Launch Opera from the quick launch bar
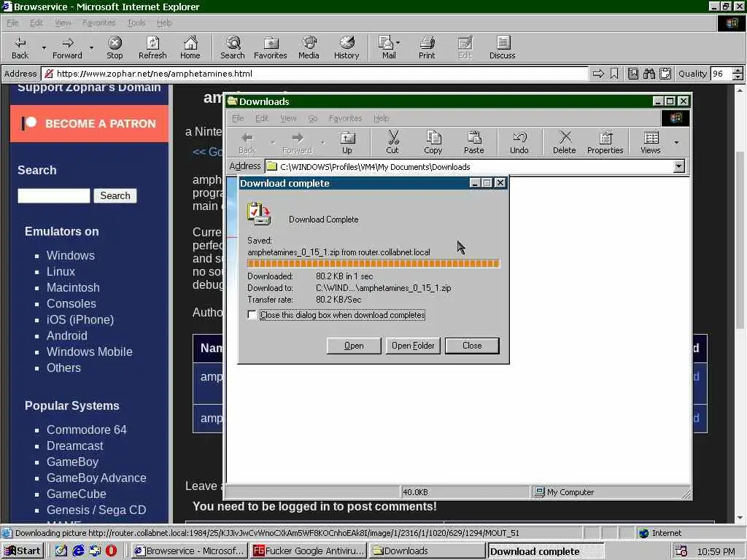 pos(111,551)
